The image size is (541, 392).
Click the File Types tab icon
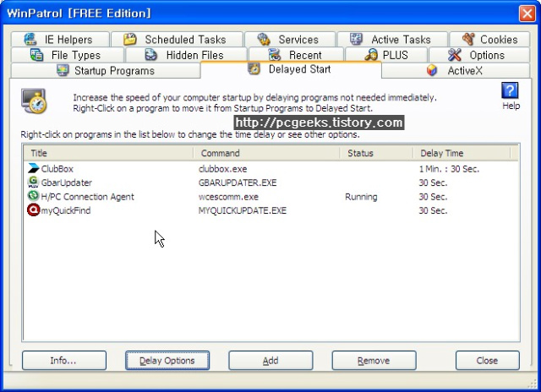36,55
